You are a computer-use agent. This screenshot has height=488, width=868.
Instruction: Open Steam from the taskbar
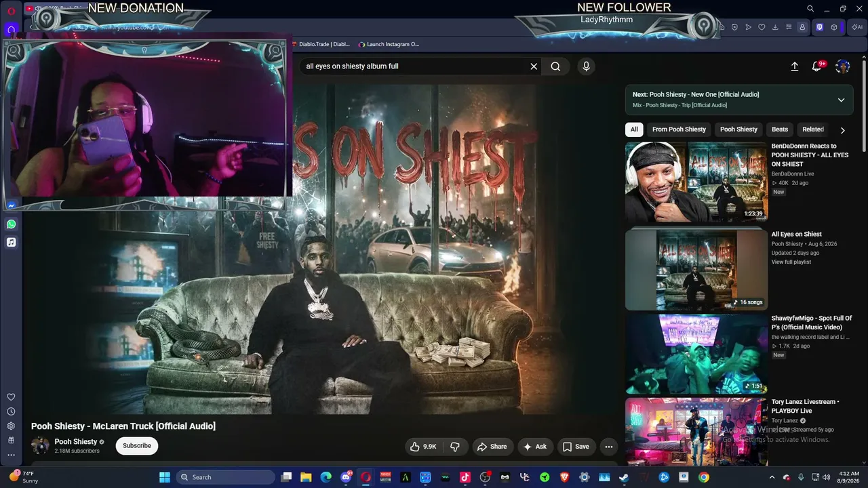coord(624,477)
